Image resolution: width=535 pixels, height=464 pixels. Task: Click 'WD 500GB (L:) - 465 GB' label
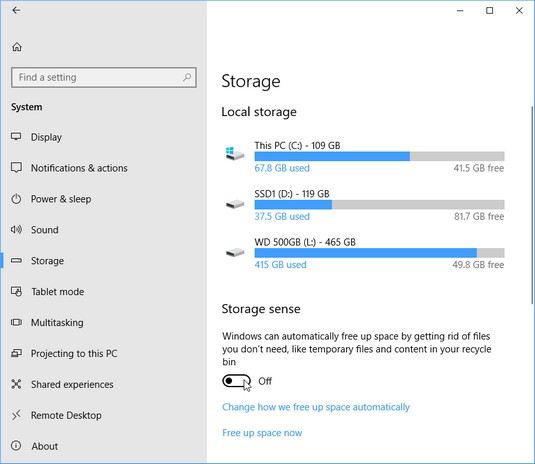tap(305, 242)
